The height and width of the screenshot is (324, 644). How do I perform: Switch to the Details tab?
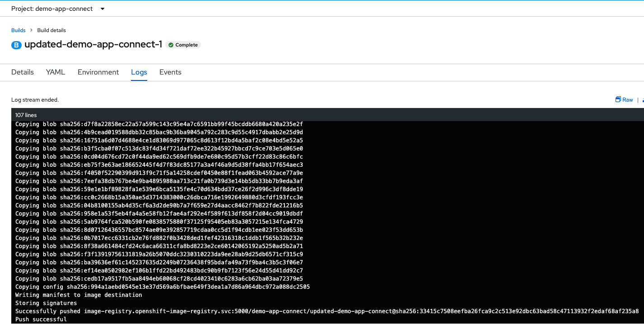(x=22, y=72)
